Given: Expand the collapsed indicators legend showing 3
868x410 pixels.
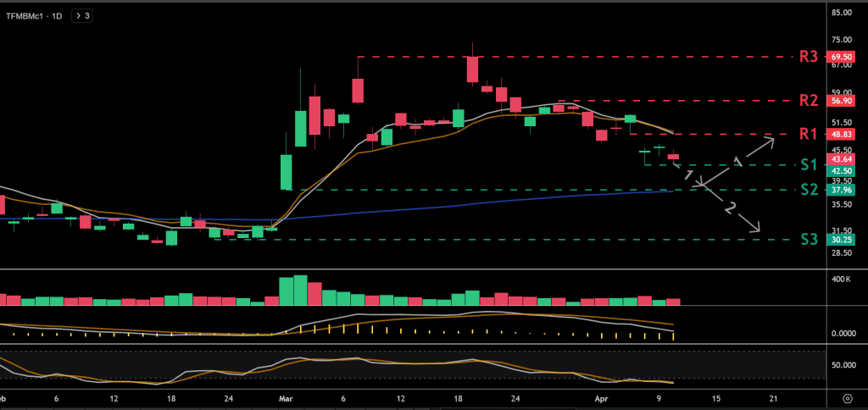Looking at the screenshot, I should pyautogui.click(x=83, y=16).
